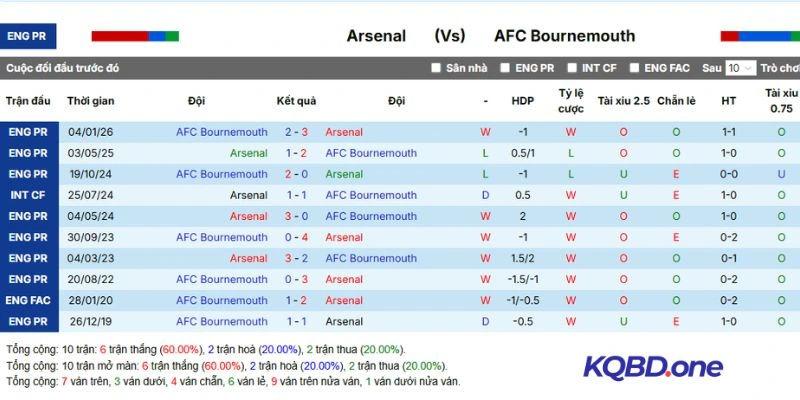The image size is (800, 400).
Task: Toggle the ENG FAC filter checkbox
Action: (634, 68)
